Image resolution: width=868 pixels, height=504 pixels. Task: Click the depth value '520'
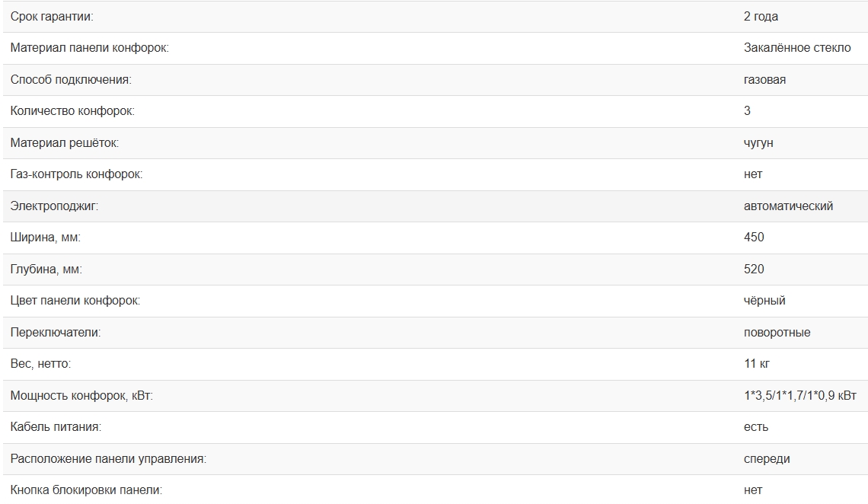tap(754, 269)
